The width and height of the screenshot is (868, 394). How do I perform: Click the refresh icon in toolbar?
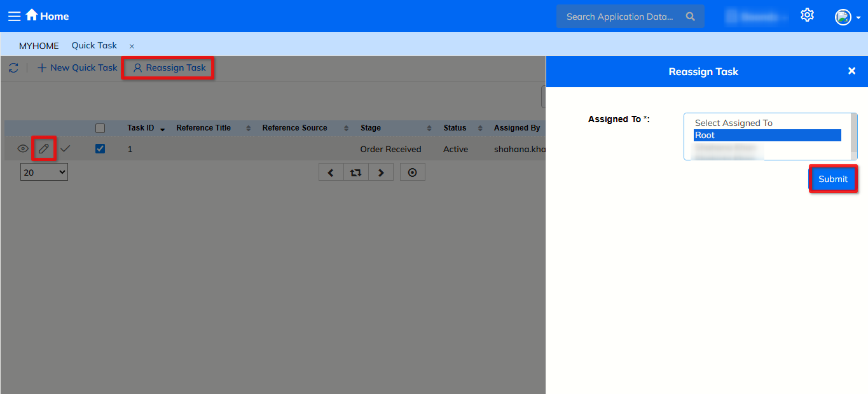pyautogui.click(x=13, y=67)
